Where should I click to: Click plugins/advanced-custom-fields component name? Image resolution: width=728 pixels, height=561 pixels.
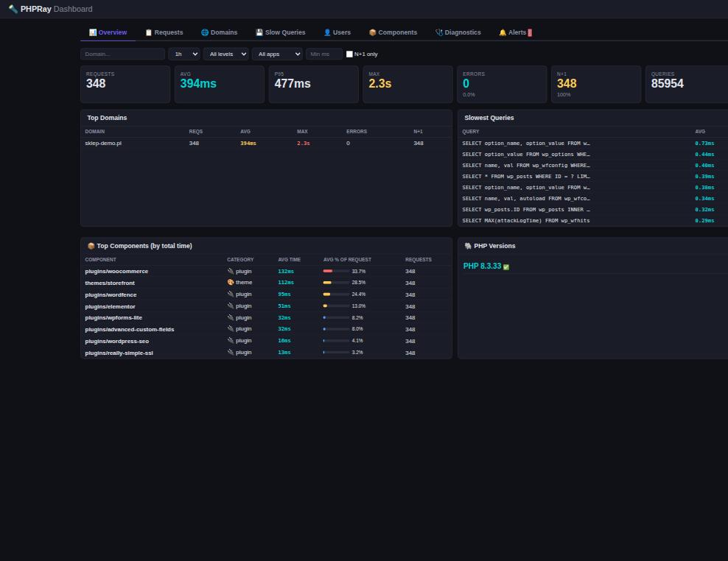pos(130,329)
